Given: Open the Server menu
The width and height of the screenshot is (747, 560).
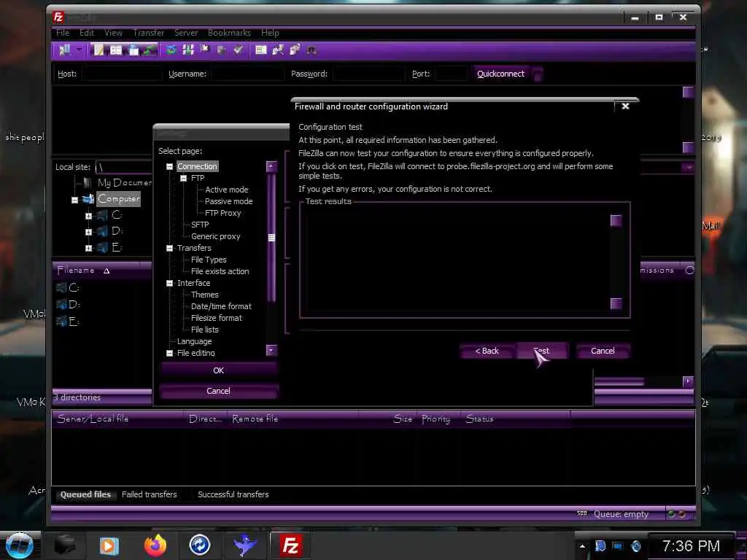Looking at the screenshot, I should click(186, 33).
